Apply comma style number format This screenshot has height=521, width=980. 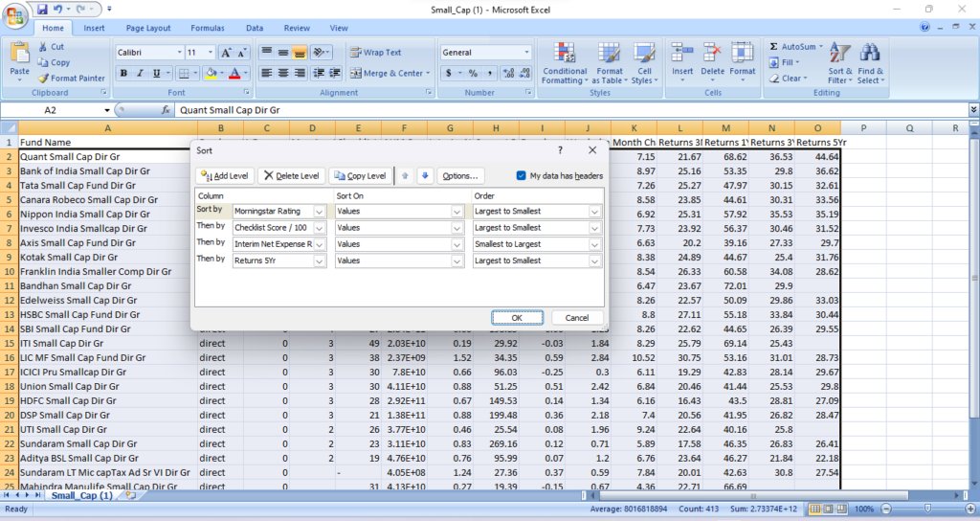tap(489, 73)
